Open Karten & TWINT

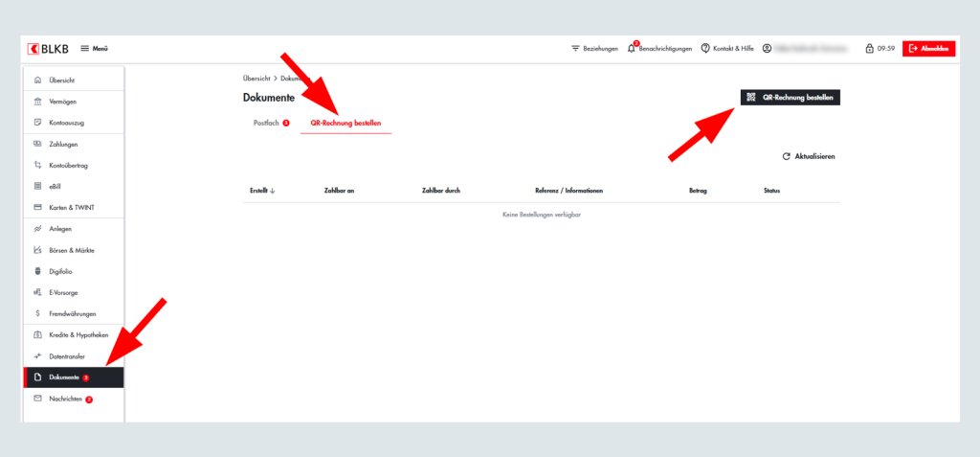(x=74, y=207)
